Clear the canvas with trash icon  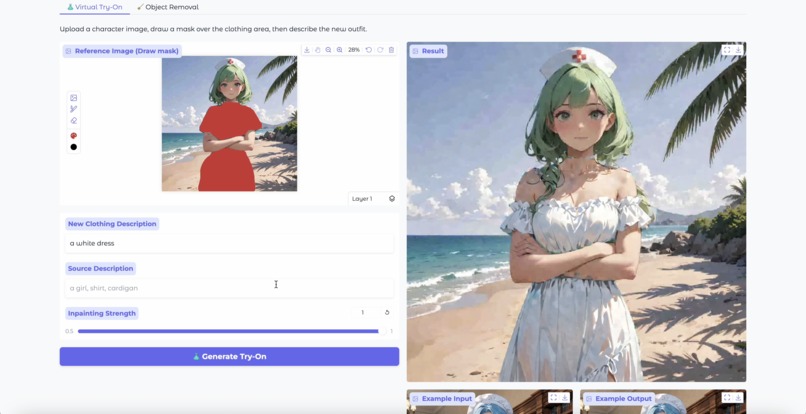391,50
